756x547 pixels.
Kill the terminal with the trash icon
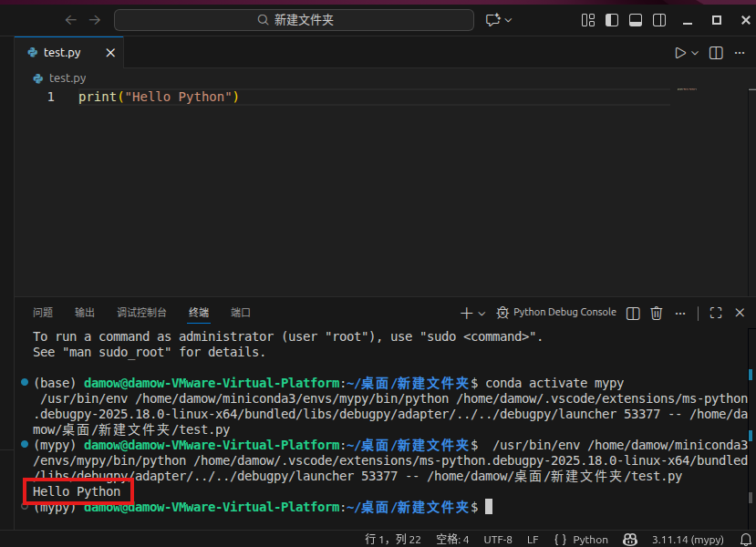point(656,313)
